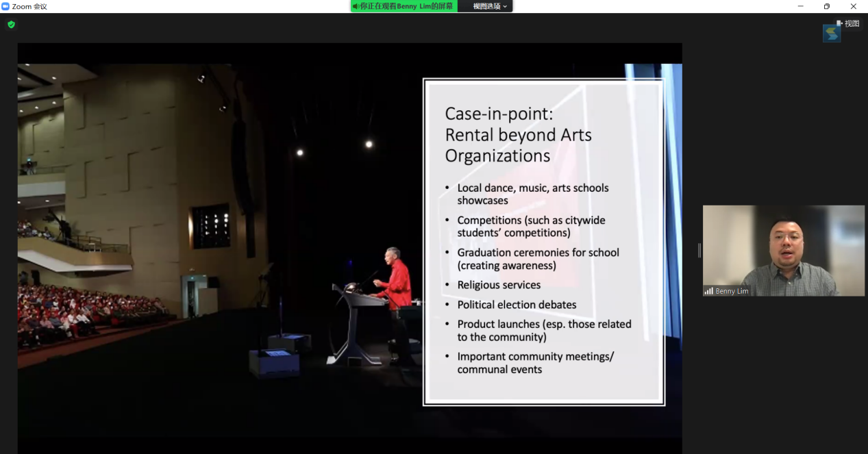Click the 'Political election debates' bullet
The image size is (868, 454).
[x=517, y=305]
